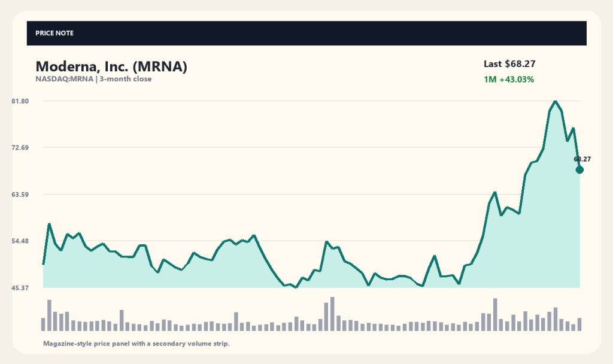Click the Last $68.27 price readout
Image resolution: width=613 pixels, height=364 pixels.
click(x=509, y=63)
